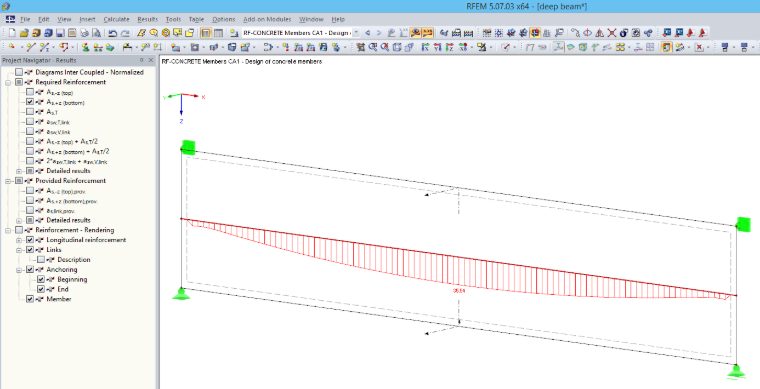Click the New model icon
Image resolution: width=760 pixels, height=389 pixels.
click(12, 33)
